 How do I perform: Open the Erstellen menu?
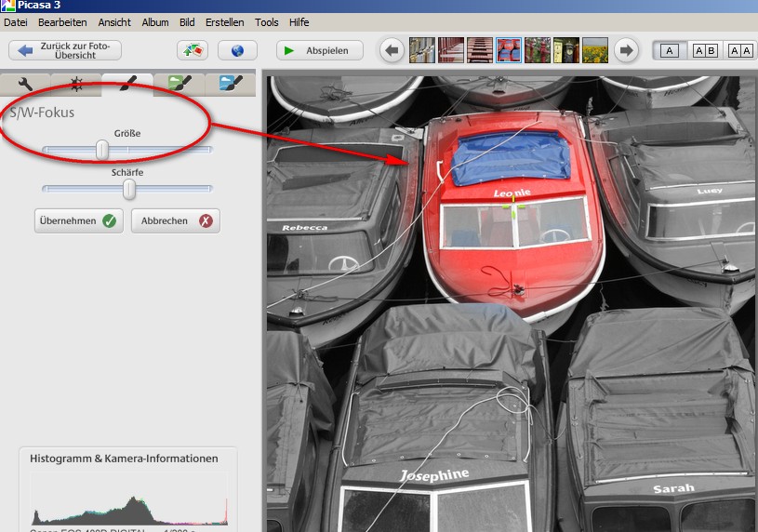(224, 21)
